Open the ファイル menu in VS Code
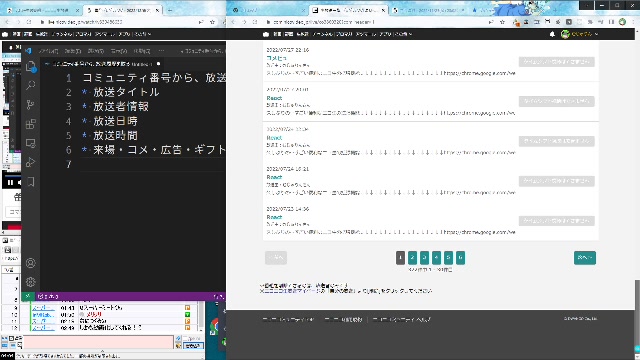 tap(49, 51)
